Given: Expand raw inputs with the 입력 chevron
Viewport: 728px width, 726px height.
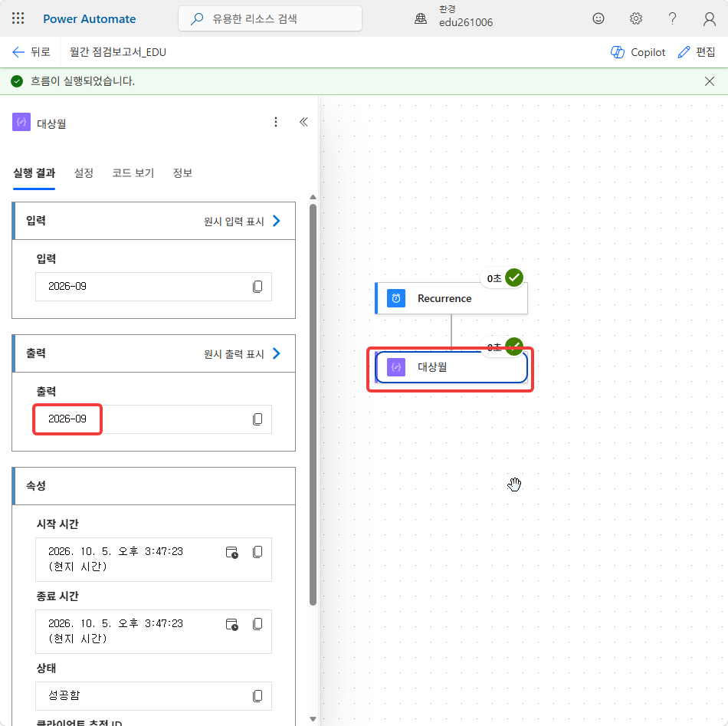Looking at the screenshot, I should 277,221.
